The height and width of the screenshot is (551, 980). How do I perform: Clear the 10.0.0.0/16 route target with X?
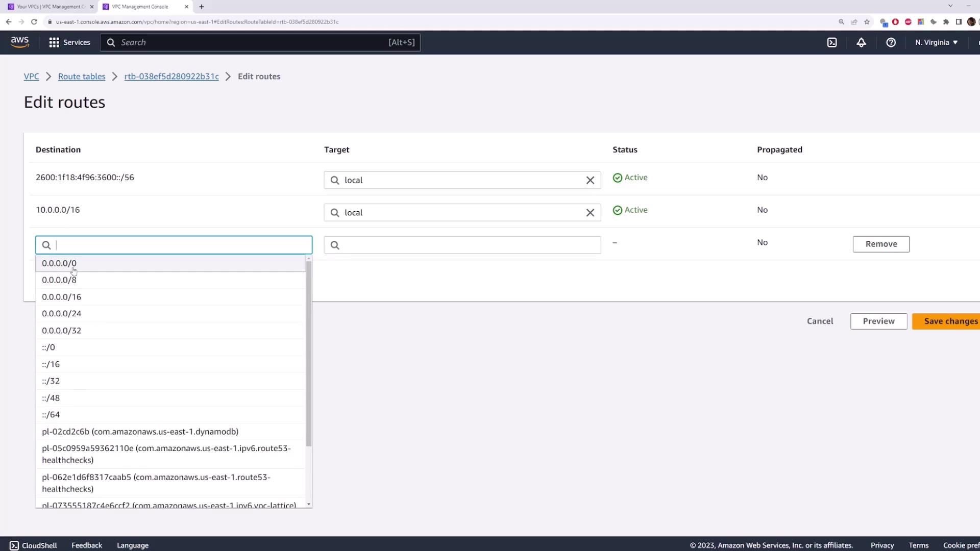click(x=590, y=213)
